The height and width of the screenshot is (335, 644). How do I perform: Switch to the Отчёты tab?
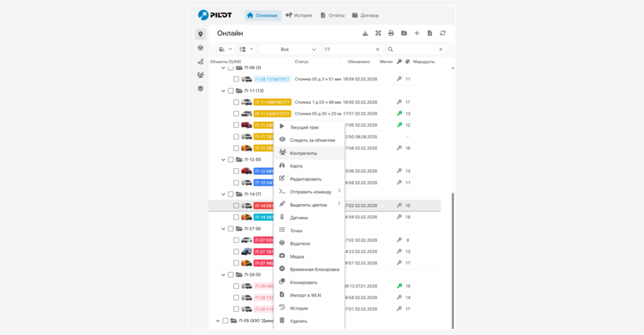[331, 15]
